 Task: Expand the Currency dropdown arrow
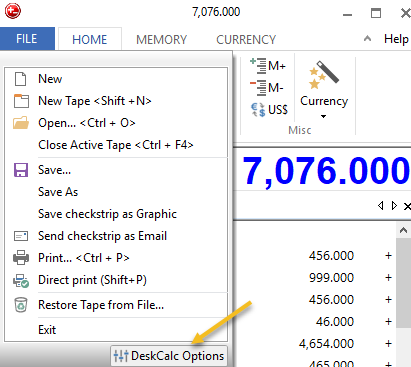click(x=323, y=116)
